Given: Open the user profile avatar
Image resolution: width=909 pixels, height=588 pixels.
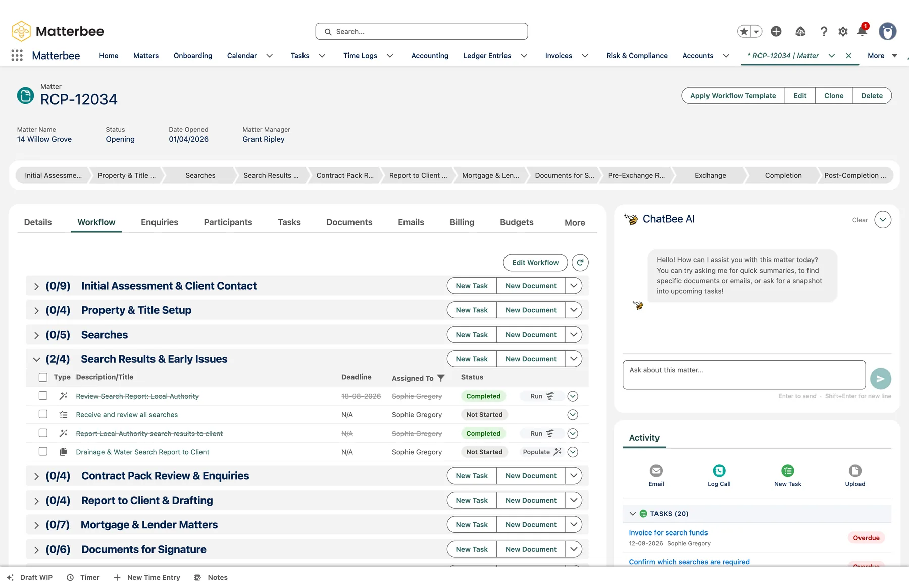Looking at the screenshot, I should 887,31.
